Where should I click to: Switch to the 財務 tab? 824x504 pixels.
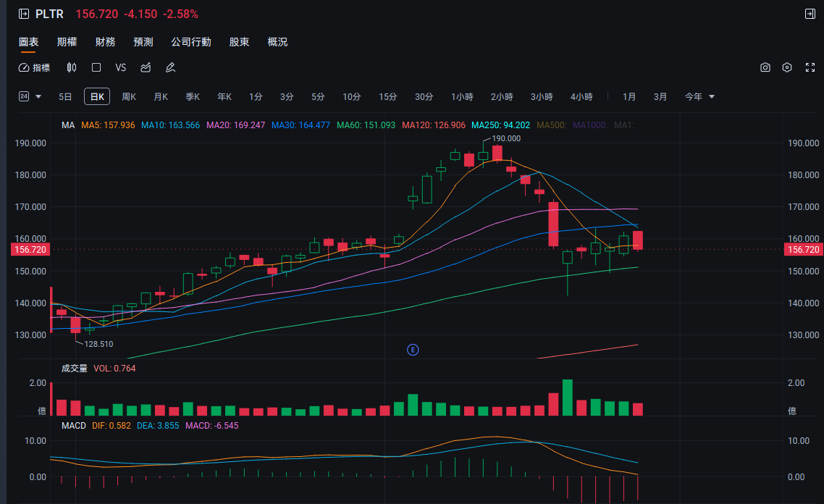click(105, 42)
